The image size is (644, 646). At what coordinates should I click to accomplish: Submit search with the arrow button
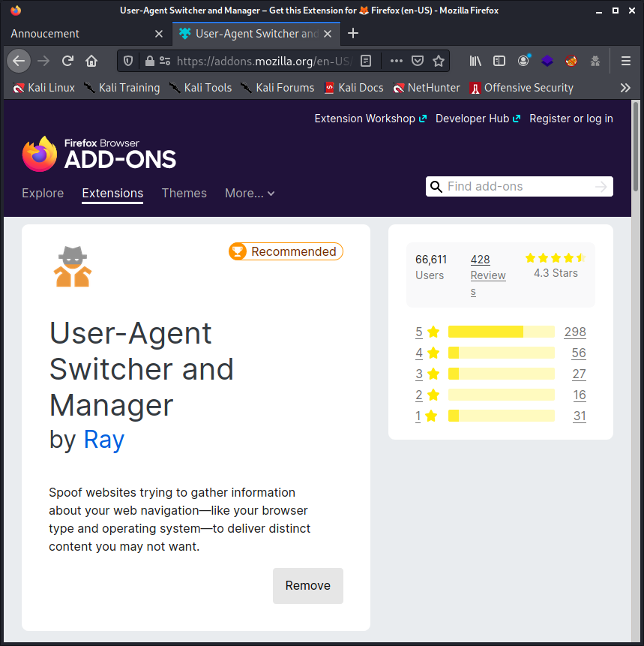601,187
